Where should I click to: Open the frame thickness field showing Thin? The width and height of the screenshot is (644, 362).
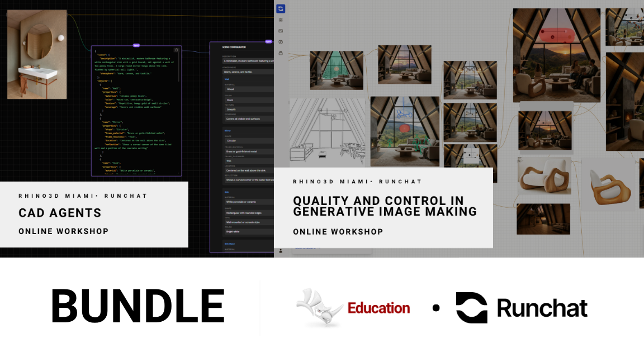(x=249, y=161)
